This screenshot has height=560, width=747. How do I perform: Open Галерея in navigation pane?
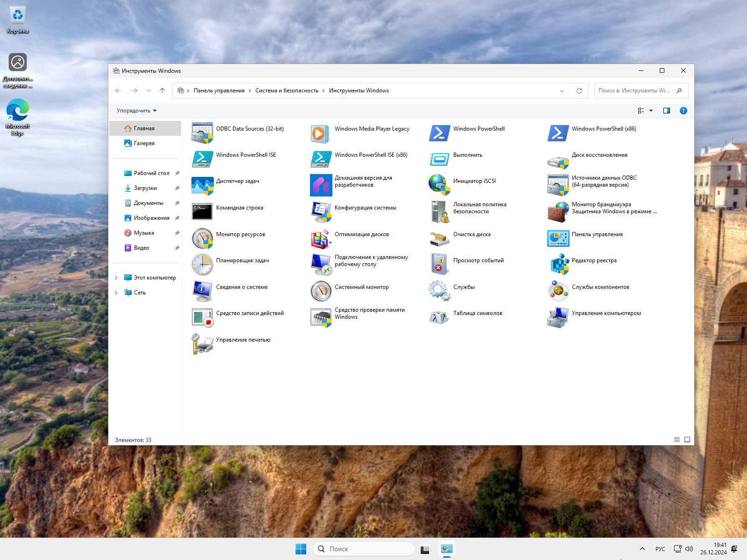click(145, 143)
